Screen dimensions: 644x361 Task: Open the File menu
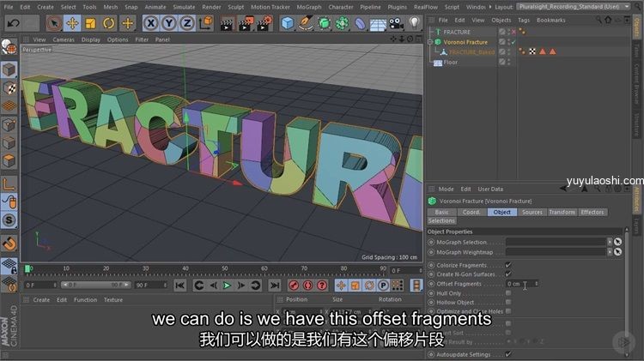pos(9,7)
